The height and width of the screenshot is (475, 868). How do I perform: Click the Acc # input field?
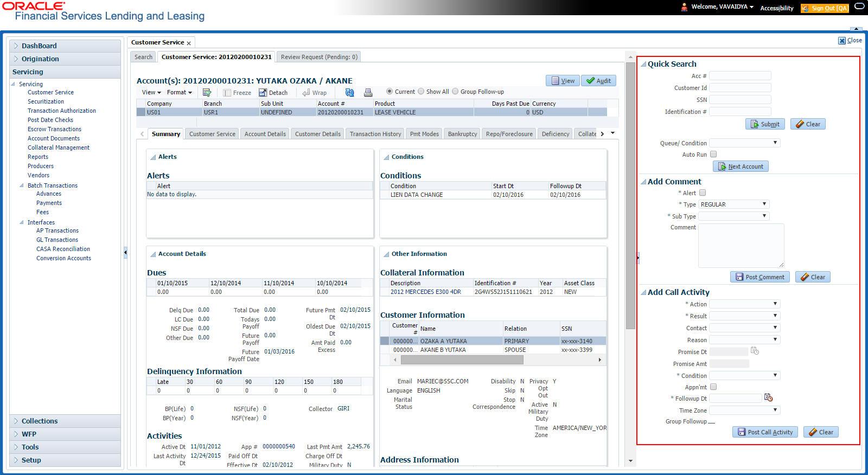click(x=740, y=76)
